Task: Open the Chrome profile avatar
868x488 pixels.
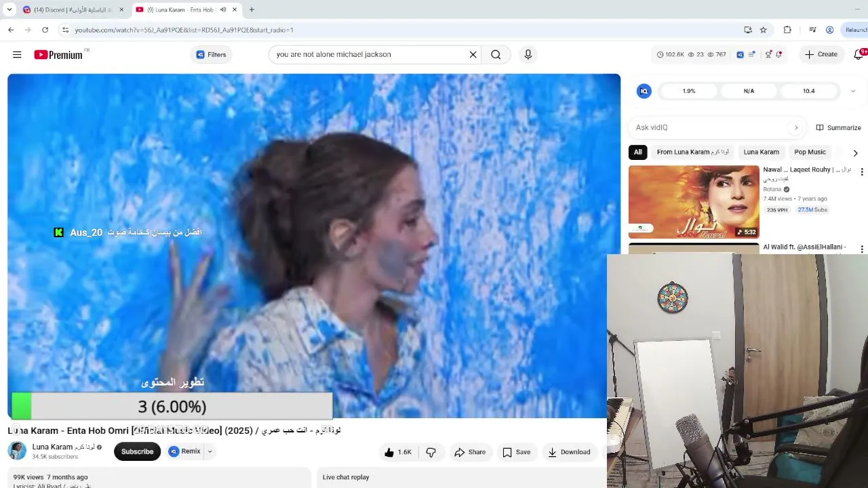Action: pyautogui.click(x=830, y=30)
